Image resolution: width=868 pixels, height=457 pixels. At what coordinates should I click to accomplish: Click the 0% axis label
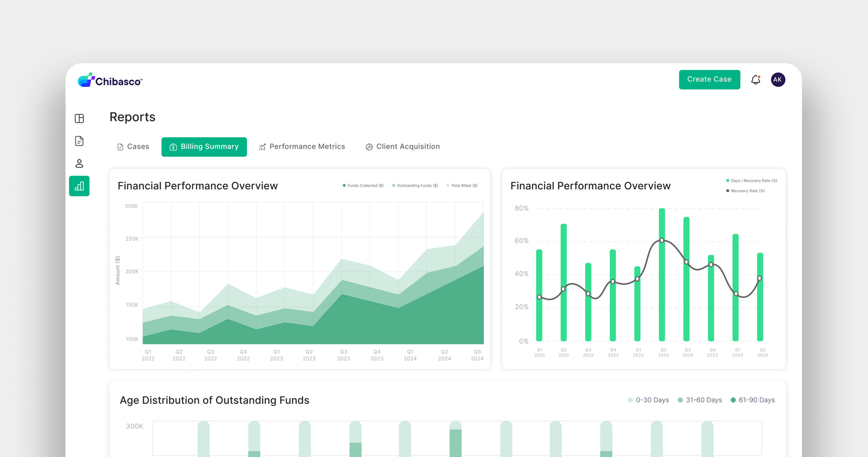tap(524, 341)
